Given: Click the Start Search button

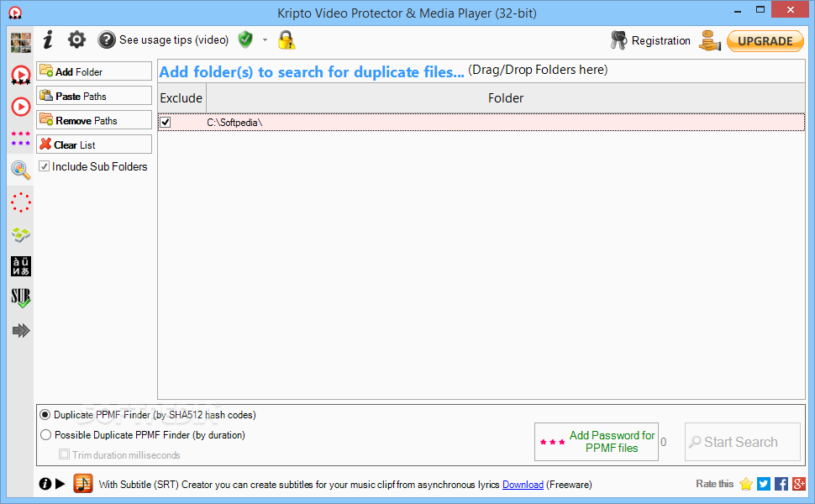Looking at the screenshot, I should click(742, 442).
